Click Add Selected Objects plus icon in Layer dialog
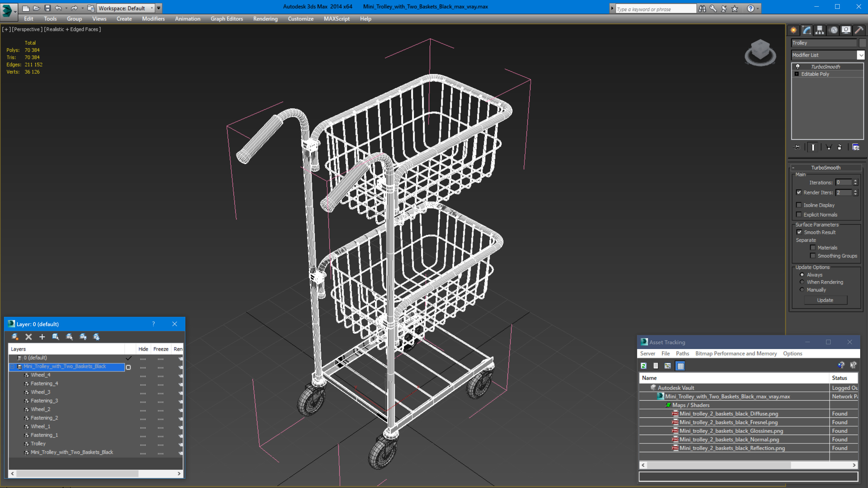Viewport: 868px width, 488px height. click(42, 336)
